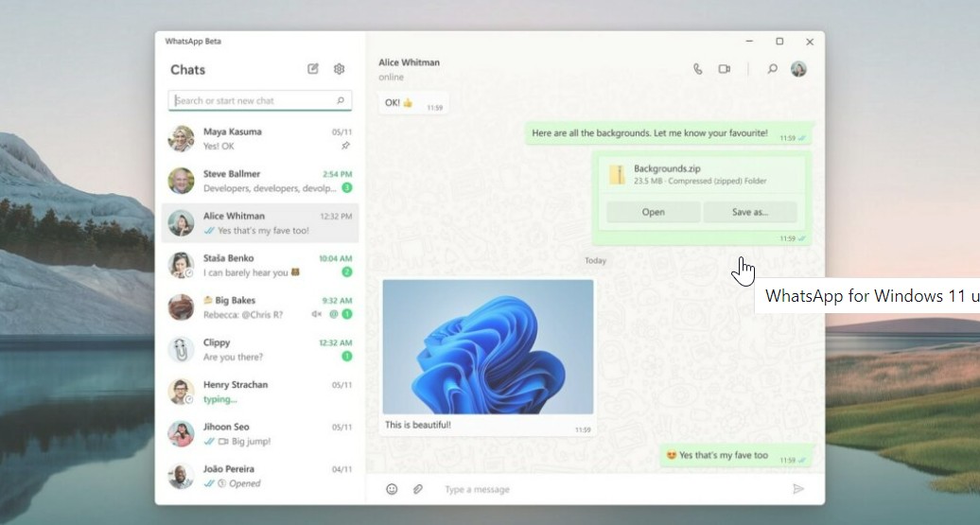Viewport: 980px width, 525px height.
Task: Open the blue Windows bloom image
Action: 487,347
